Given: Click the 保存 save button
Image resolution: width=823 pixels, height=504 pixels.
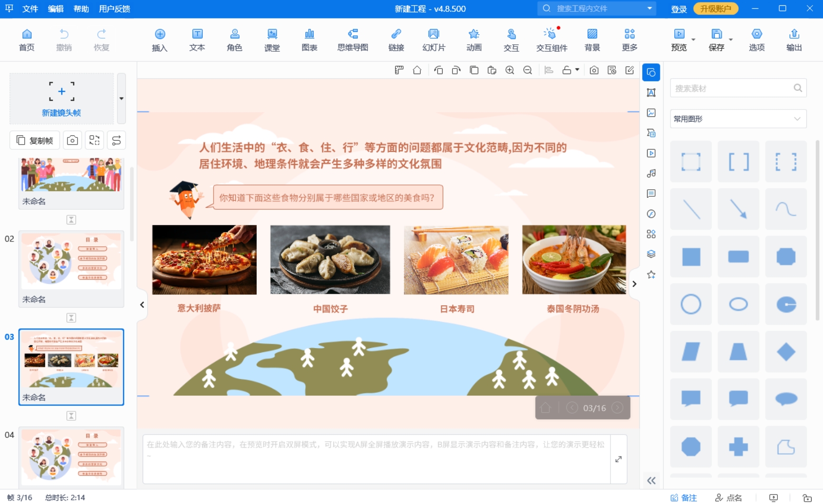Looking at the screenshot, I should tap(716, 40).
